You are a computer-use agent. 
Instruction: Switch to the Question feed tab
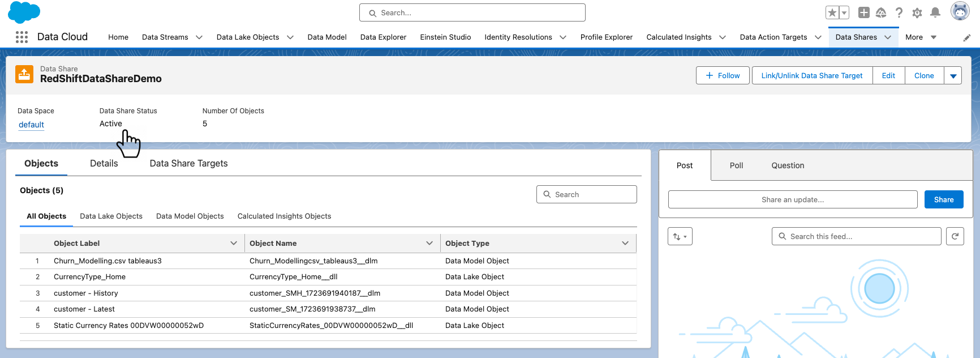point(788,165)
